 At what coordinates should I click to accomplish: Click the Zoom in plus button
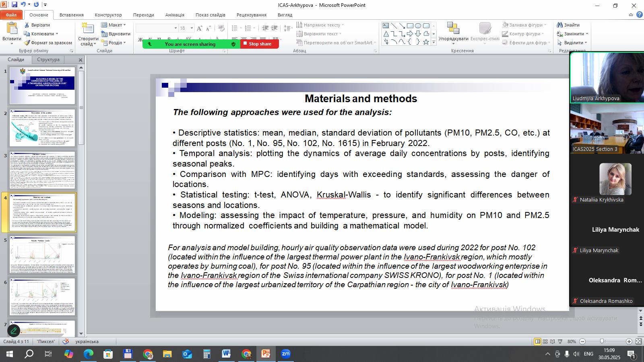tap(629, 341)
